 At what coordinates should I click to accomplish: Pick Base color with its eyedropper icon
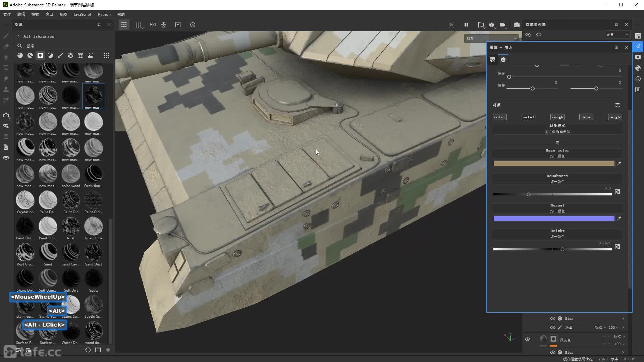(x=619, y=164)
